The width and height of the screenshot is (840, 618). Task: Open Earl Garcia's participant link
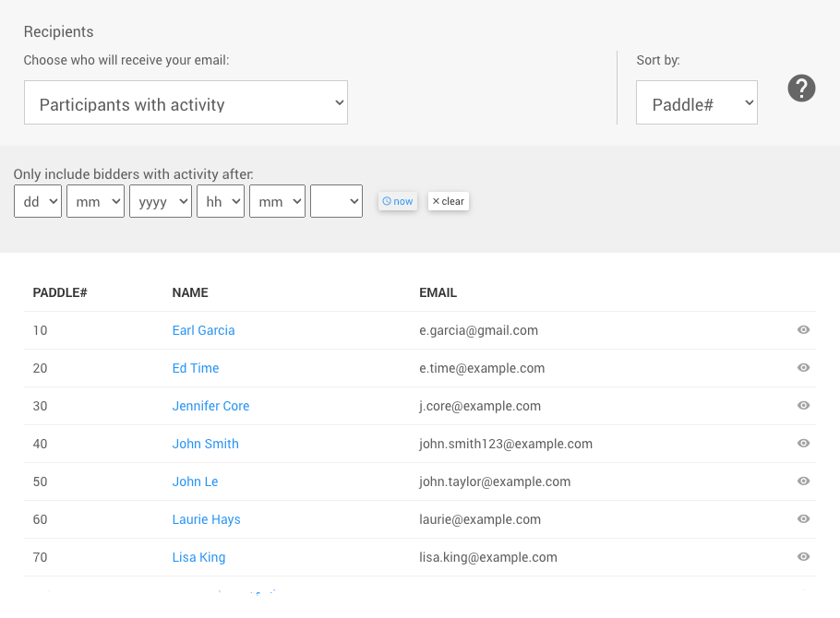click(x=203, y=330)
